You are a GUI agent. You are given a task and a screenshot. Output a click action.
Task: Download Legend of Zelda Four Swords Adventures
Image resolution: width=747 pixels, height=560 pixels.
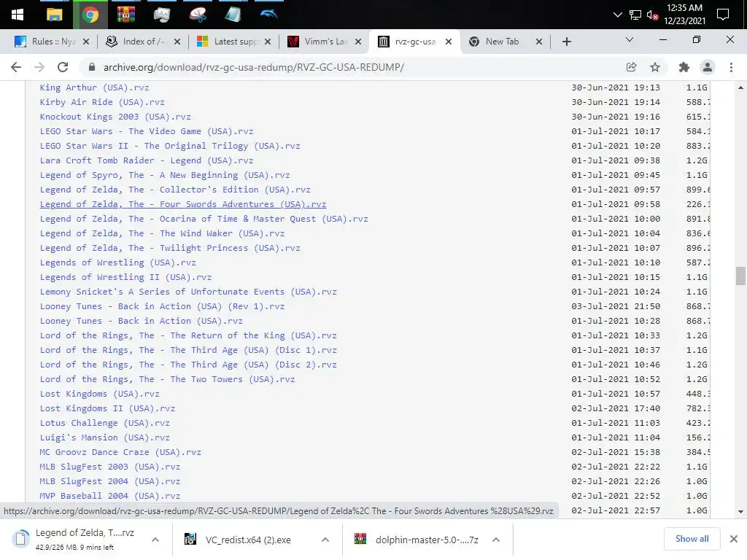[x=183, y=204]
